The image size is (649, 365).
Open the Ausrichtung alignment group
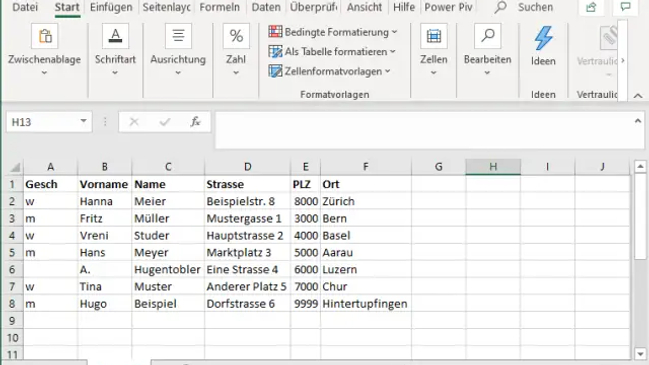click(178, 50)
